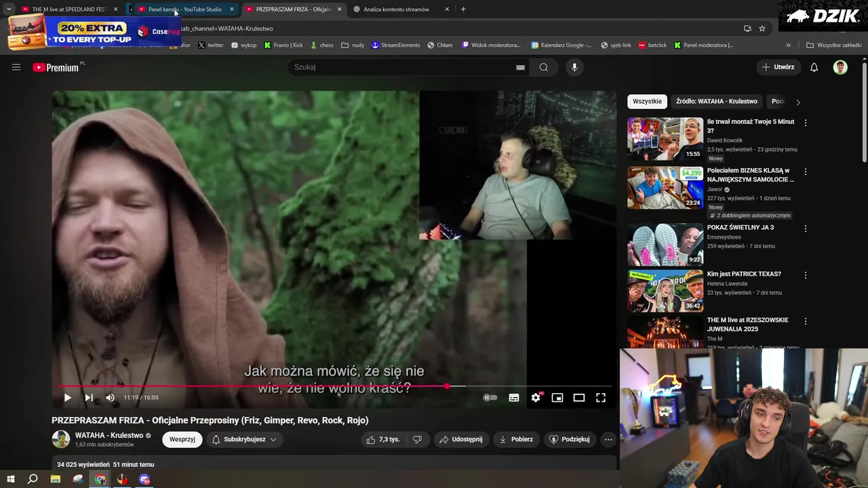Click the YouTube page vertical scrollbar
This screenshot has width=868, height=488.
(x=864, y=112)
